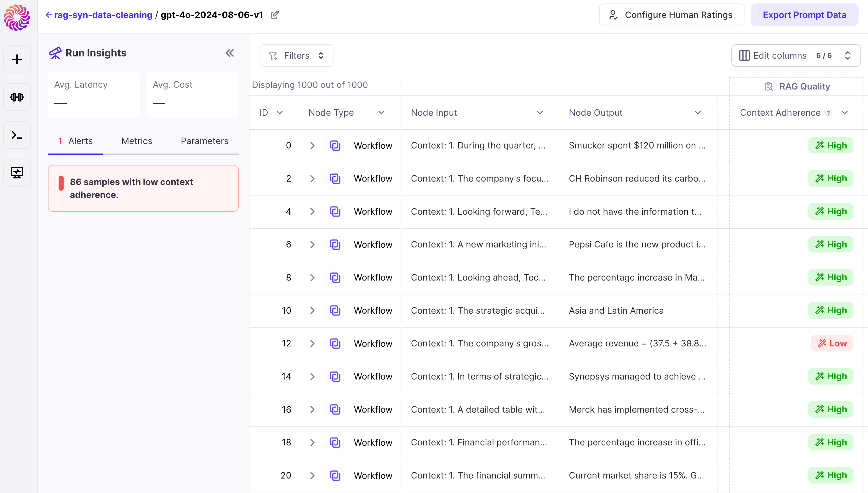Click the edit run name pencil icon
868x493 pixels.
click(275, 15)
